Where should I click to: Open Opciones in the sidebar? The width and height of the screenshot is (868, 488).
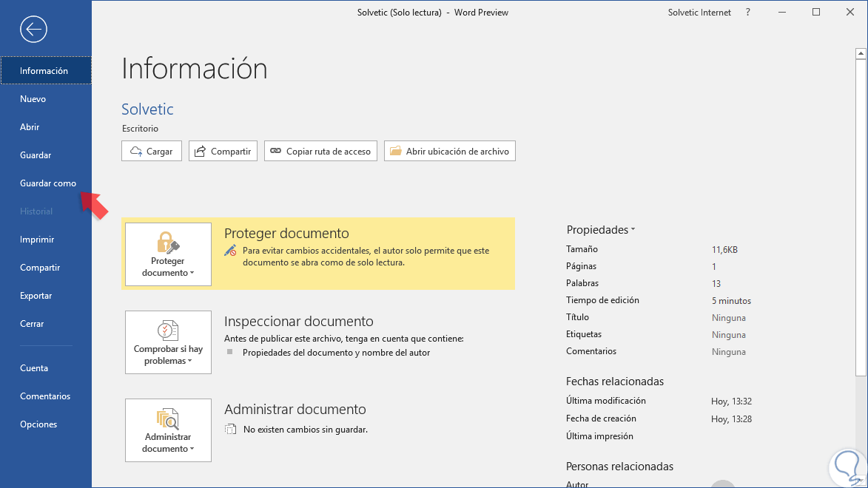pos(46,424)
